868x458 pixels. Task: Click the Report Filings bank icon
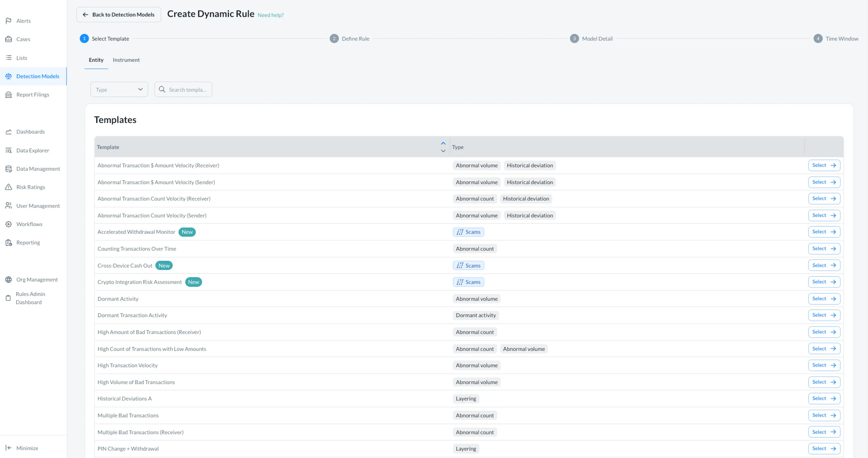[x=8, y=95]
